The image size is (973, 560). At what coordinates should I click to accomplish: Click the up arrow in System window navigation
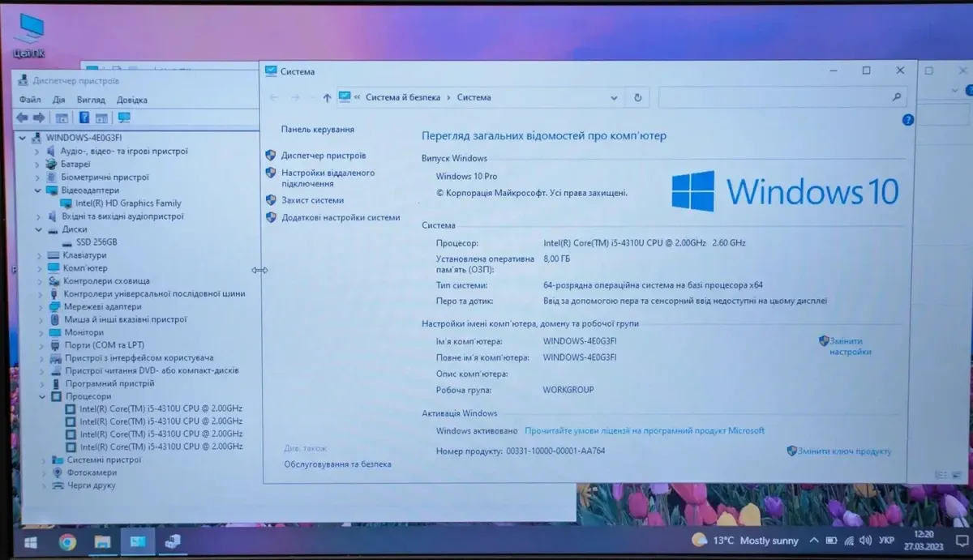327,98
